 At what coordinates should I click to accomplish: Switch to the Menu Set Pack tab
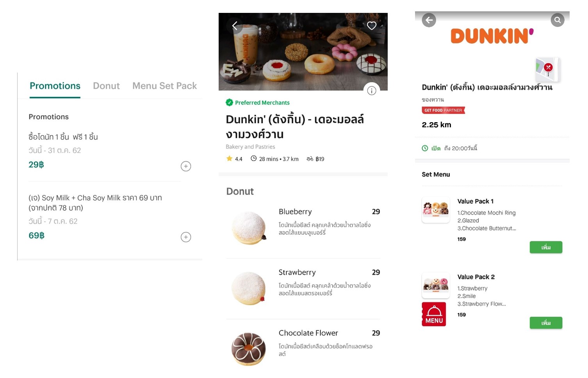[164, 86]
